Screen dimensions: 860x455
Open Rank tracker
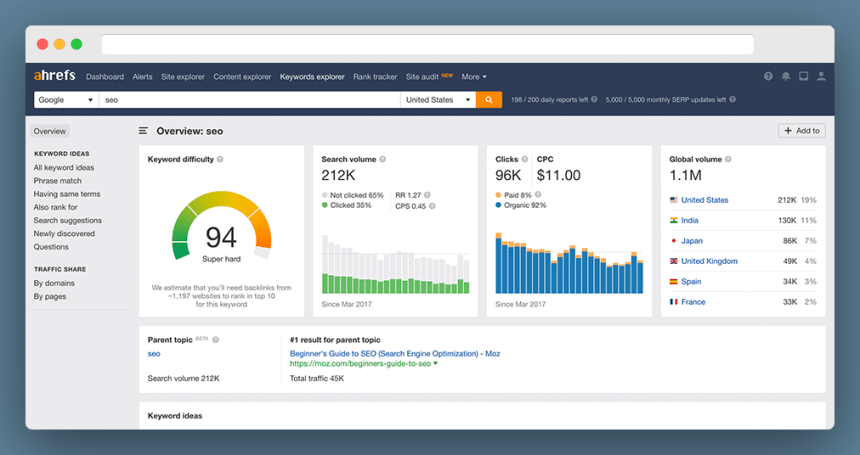(375, 77)
